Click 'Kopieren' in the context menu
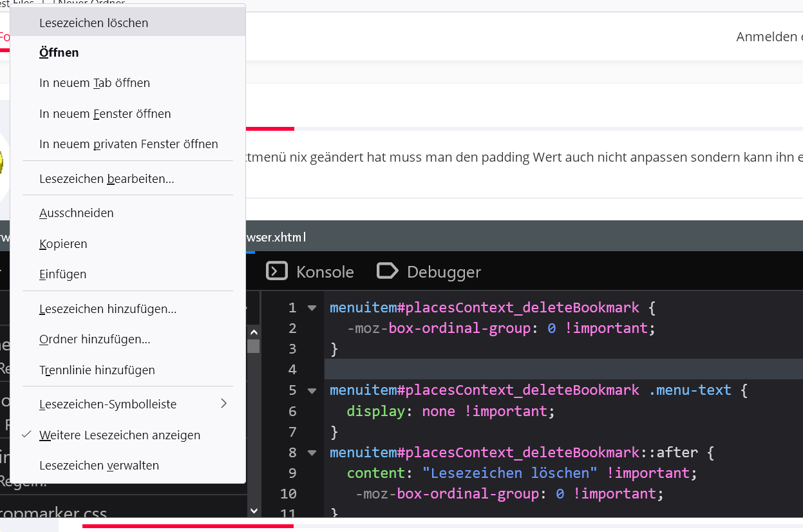This screenshot has width=803, height=532. 63,244
